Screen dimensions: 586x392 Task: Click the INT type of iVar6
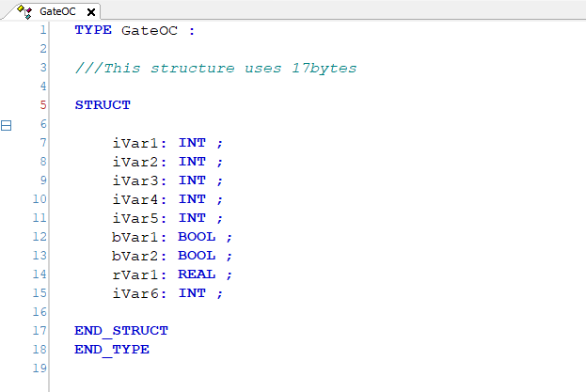[192, 293]
